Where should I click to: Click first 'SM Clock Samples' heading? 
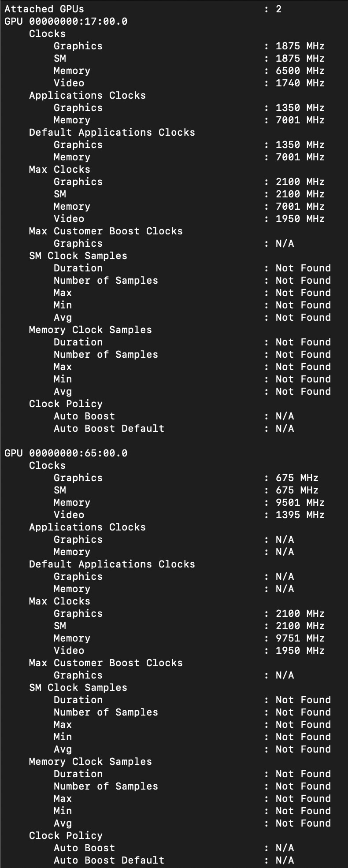click(78, 256)
